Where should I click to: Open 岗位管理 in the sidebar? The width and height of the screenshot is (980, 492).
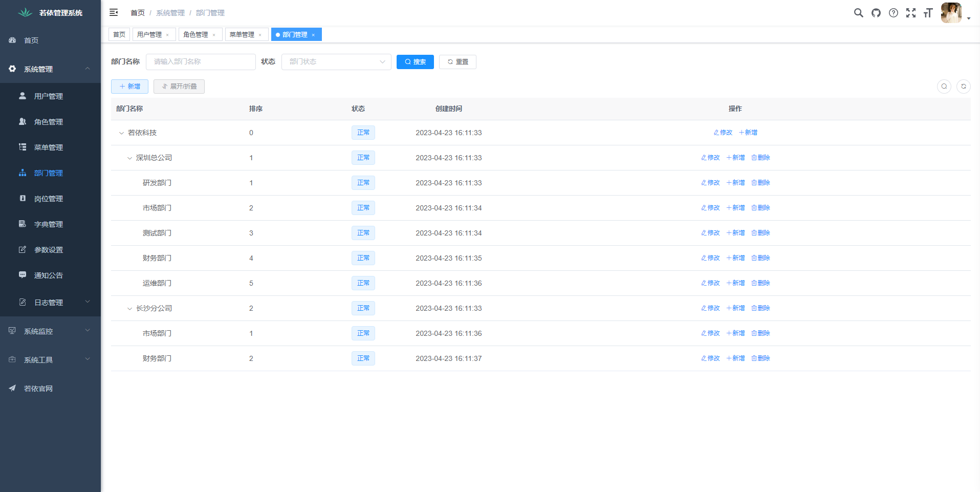coord(50,199)
